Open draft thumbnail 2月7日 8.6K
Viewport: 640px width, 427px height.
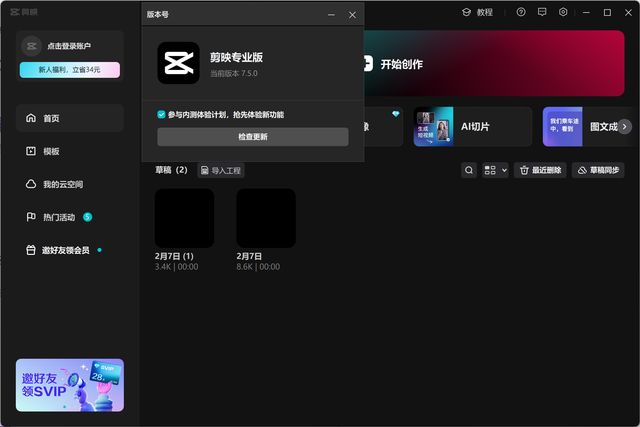(x=266, y=218)
